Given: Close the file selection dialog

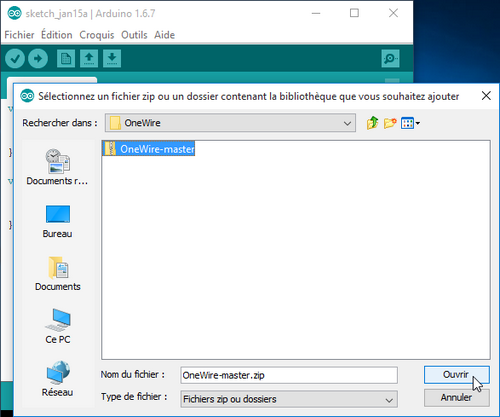Looking at the screenshot, I should click(486, 96).
